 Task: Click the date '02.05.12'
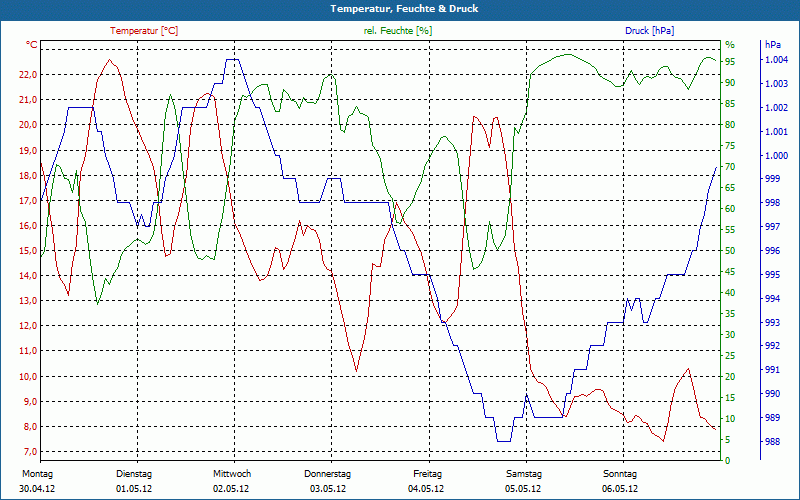[x=231, y=489]
